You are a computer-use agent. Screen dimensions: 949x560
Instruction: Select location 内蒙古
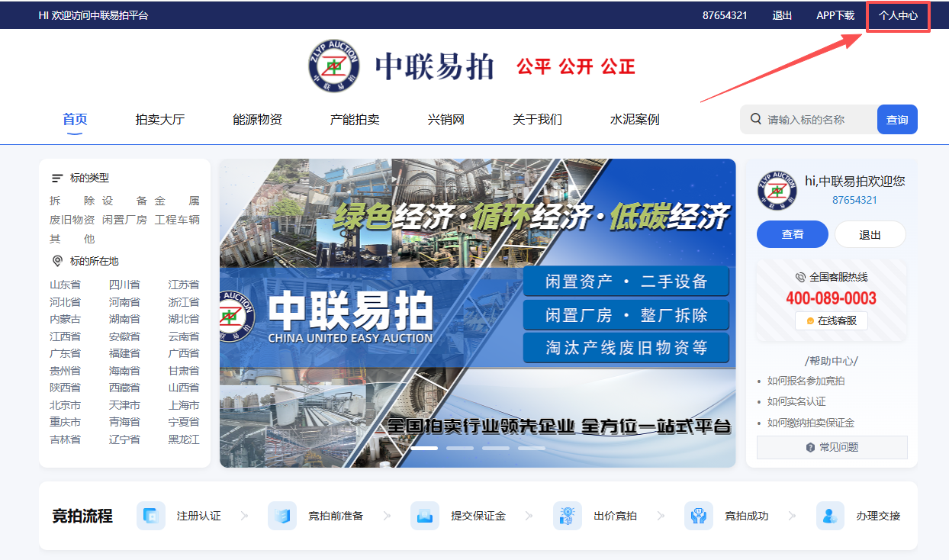[65, 319]
